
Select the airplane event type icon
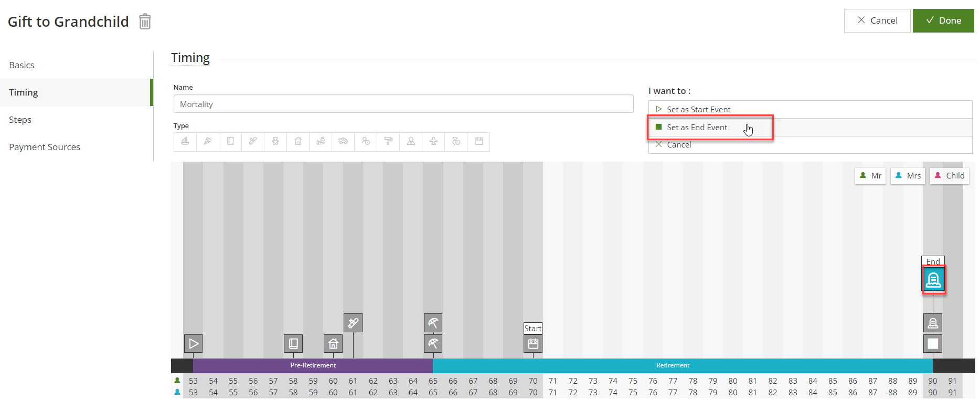point(433,142)
